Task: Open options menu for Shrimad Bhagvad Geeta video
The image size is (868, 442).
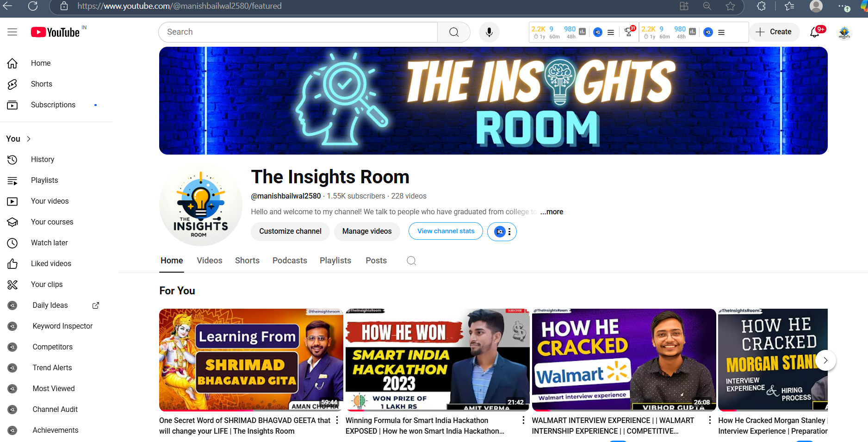Action: coord(337,420)
